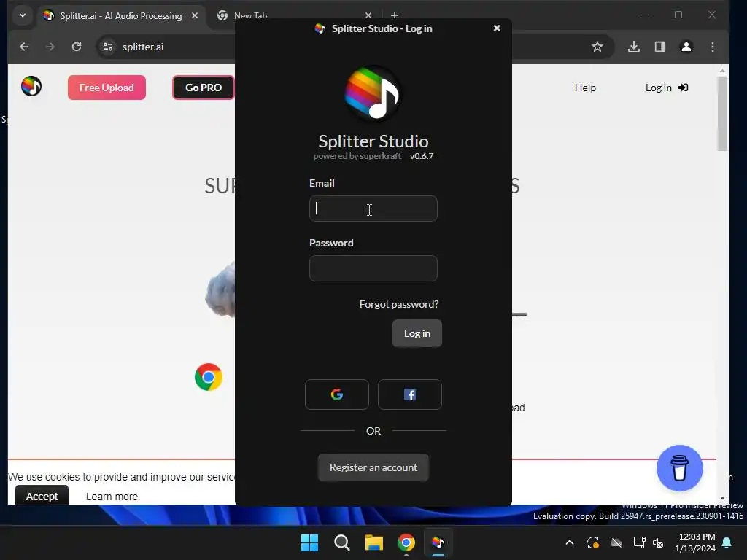Image resolution: width=747 pixels, height=560 pixels.
Task: Show hidden system tray icons
Action: coord(569,542)
